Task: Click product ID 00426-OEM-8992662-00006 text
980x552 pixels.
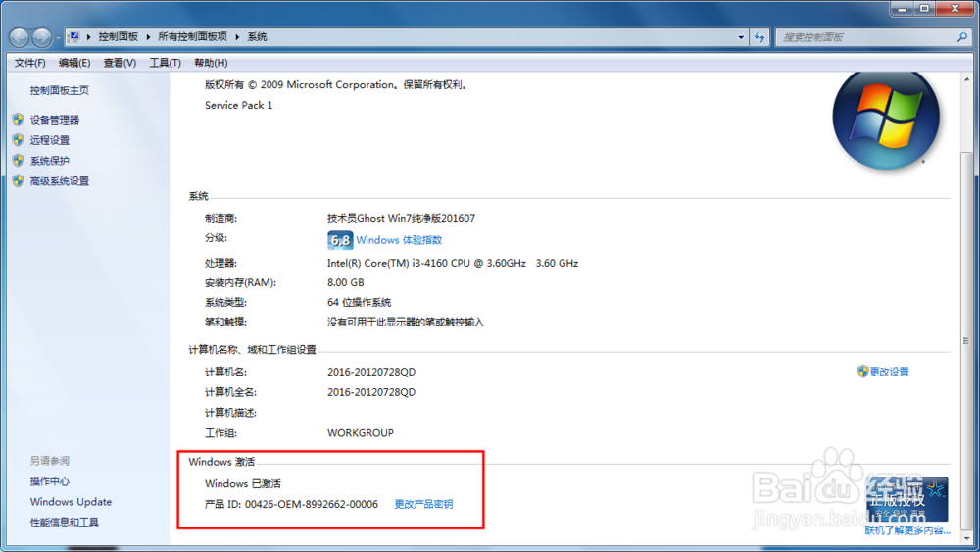Action: [x=312, y=505]
